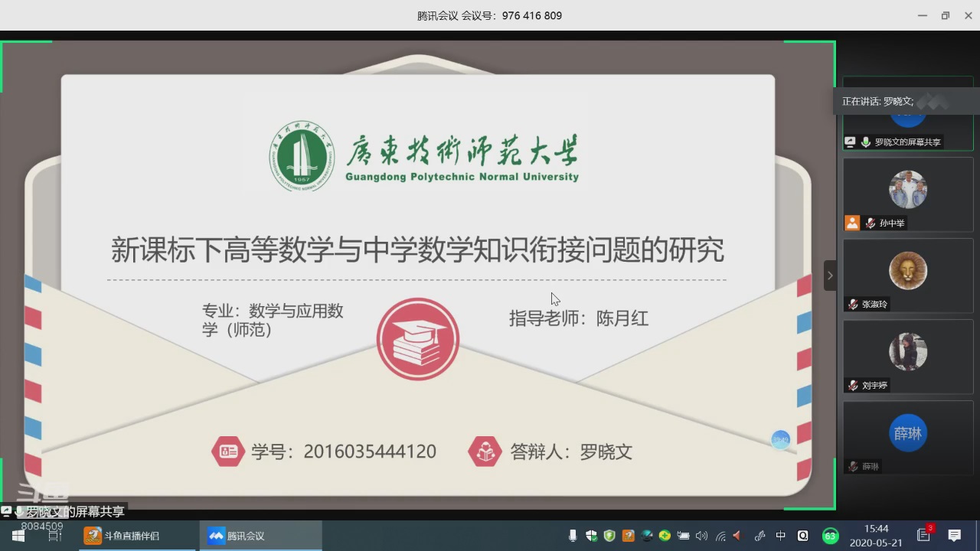Select 薛琳's blue avatar thumbnail
This screenshot has height=551, width=980.
pyautogui.click(x=907, y=433)
